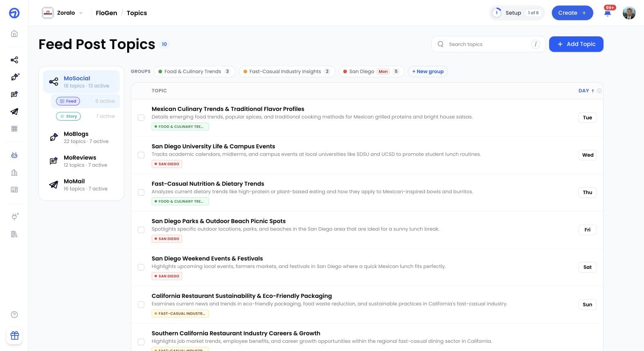Screen dimensions: 644x351
Task: Click the share-nodes social icon in the navigation rail
Action: pos(14,60)
